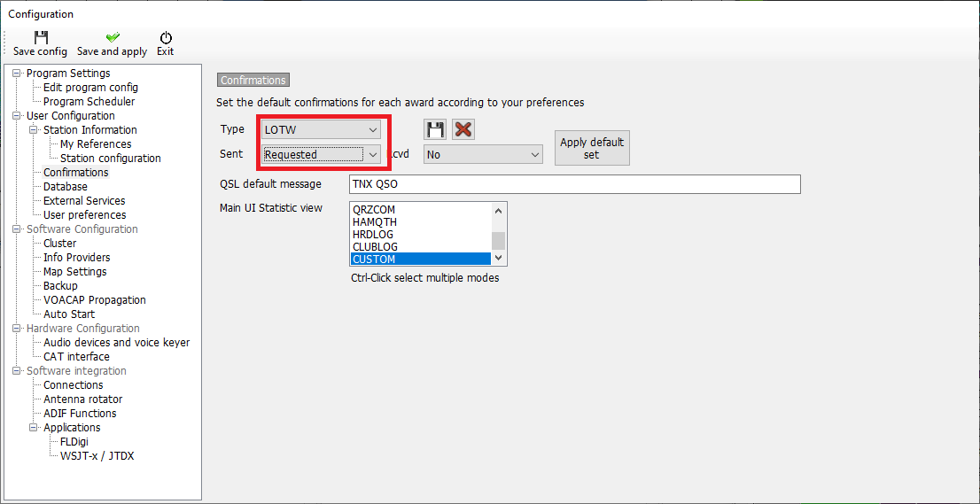Collapse the User Configuration tree node
980x504 pixels.
click(x=16, y=115)
